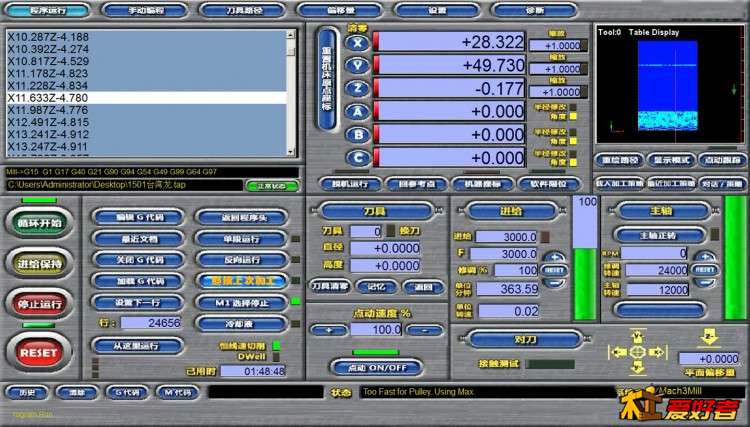
Task: Increase spindle speed with the plus button
Action: [705, 257]
